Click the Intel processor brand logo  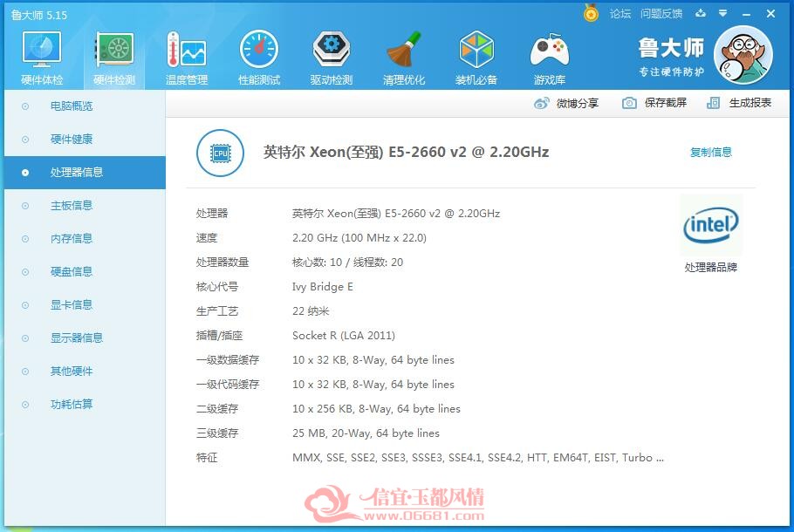[711, 226]
